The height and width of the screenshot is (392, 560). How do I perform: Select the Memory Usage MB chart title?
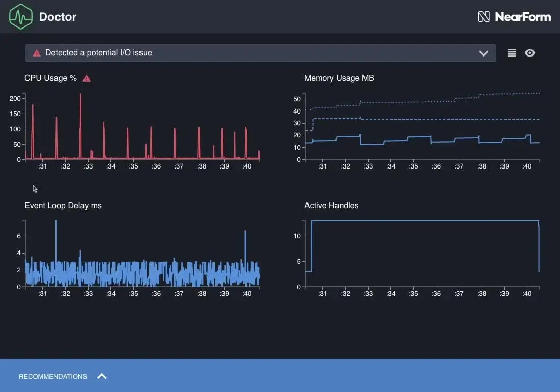point(339,78)
